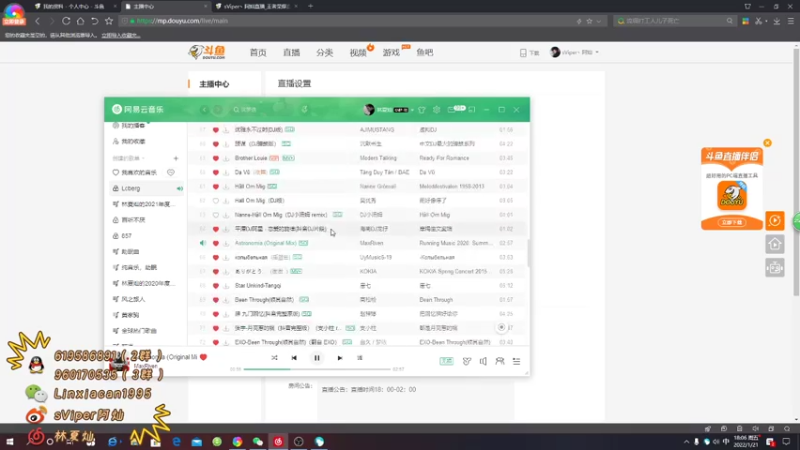Skip to next track in player
This screenshot has height=450, width=800.
pos(340,358)
